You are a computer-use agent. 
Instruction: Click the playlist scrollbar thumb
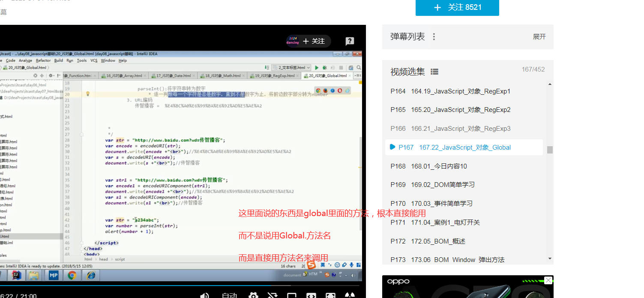point(550,150)
